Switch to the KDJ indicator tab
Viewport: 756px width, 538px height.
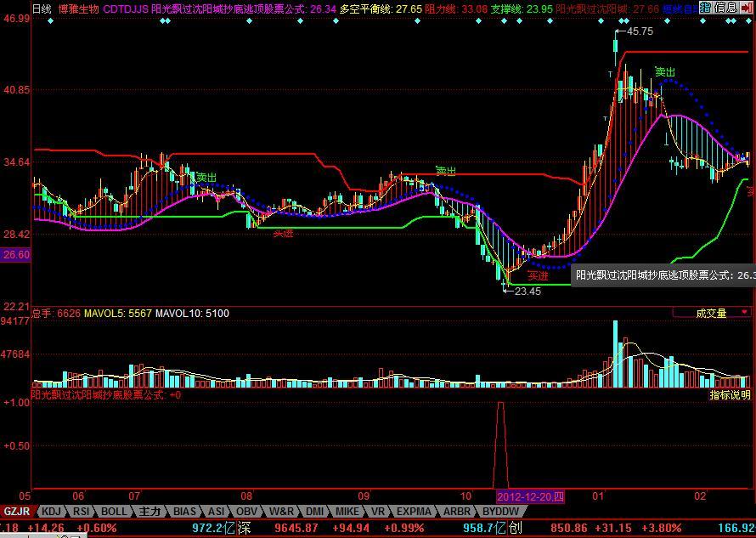click(51, 512)
